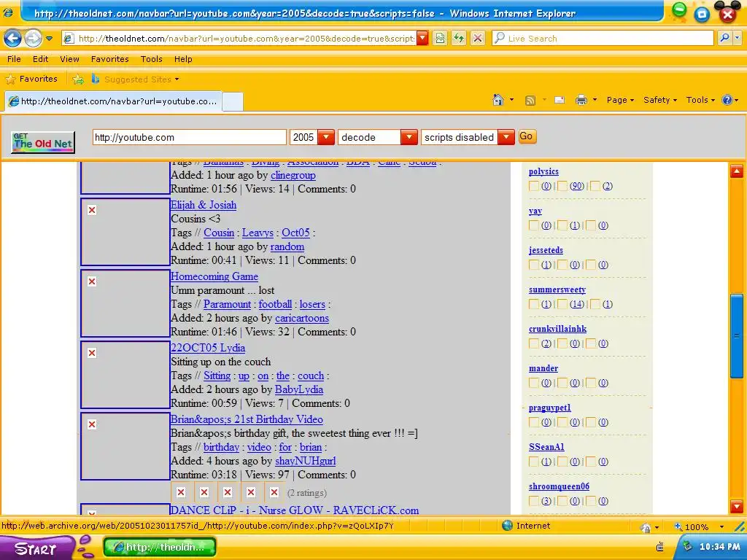Open a new blank tab
Screen dimensions: 747x560
[233, 101]
